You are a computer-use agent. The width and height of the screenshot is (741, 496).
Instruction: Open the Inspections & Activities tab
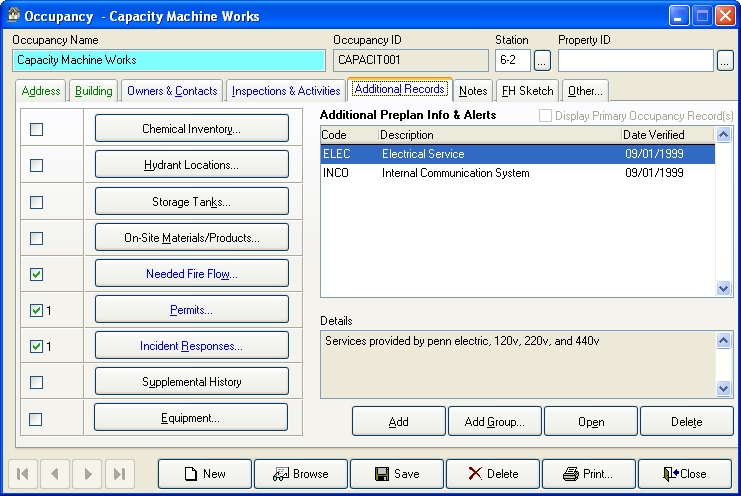(286, 91)
